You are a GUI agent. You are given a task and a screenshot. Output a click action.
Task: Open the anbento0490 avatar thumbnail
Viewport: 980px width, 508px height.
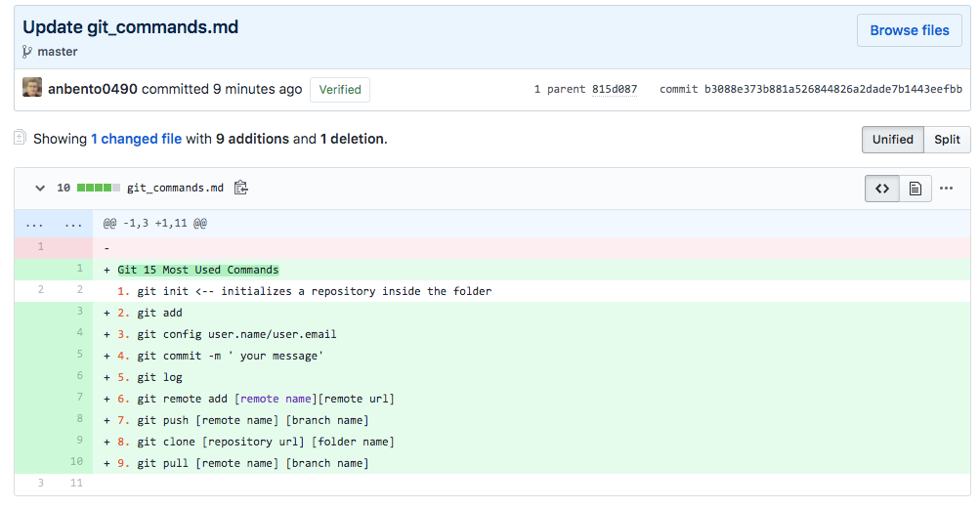(x=32, y=88)
